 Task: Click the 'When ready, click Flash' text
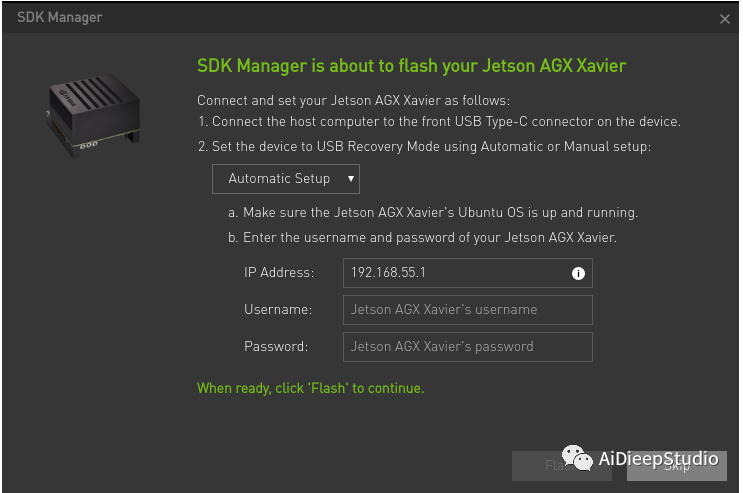pyautogui.click(x=310, y=388)
